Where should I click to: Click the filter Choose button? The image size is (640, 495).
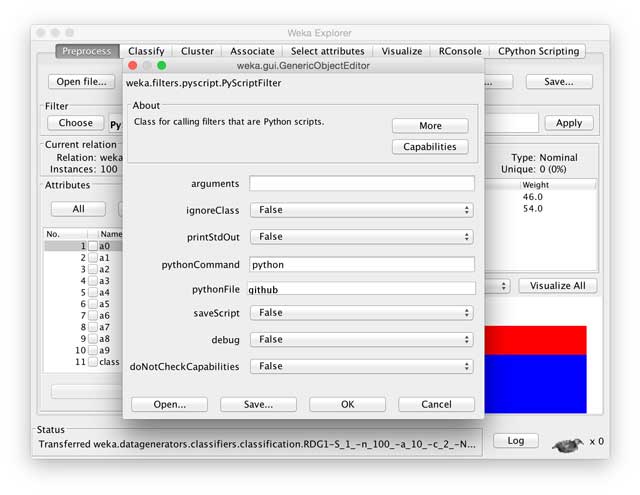click(x=76, y=123)
